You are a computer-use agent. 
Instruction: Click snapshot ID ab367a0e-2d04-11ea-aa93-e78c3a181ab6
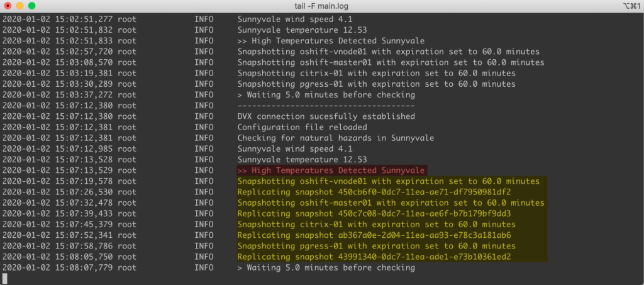424,235
